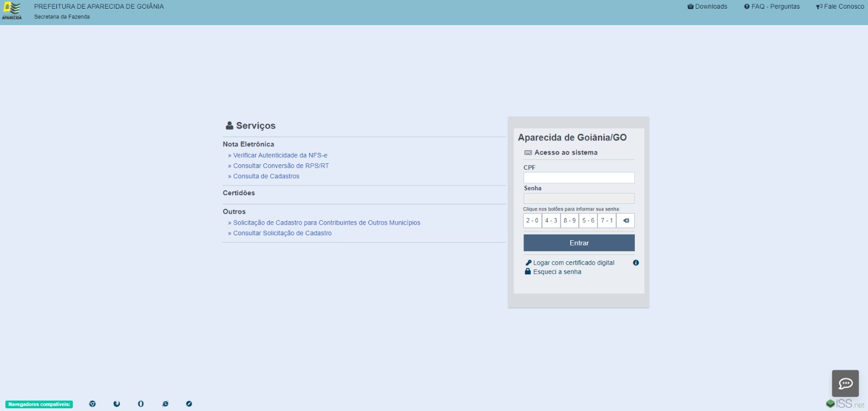
Task: Click the '8 - 9' keypad button
Action: coord(570,221)
